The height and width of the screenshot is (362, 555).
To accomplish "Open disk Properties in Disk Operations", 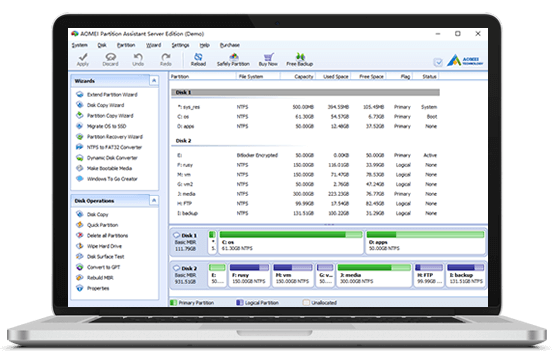I will [93, 288].
